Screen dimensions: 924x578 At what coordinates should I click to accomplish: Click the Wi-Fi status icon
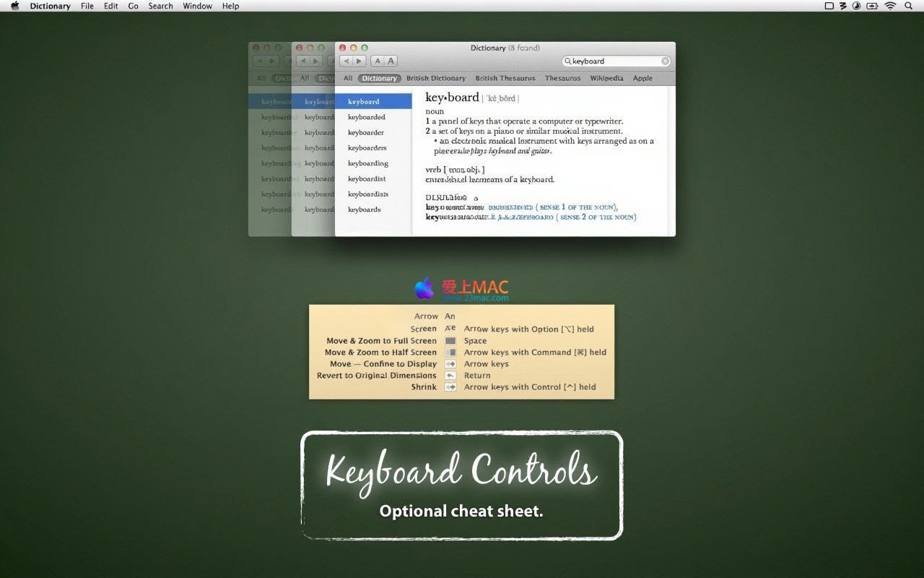890,6
